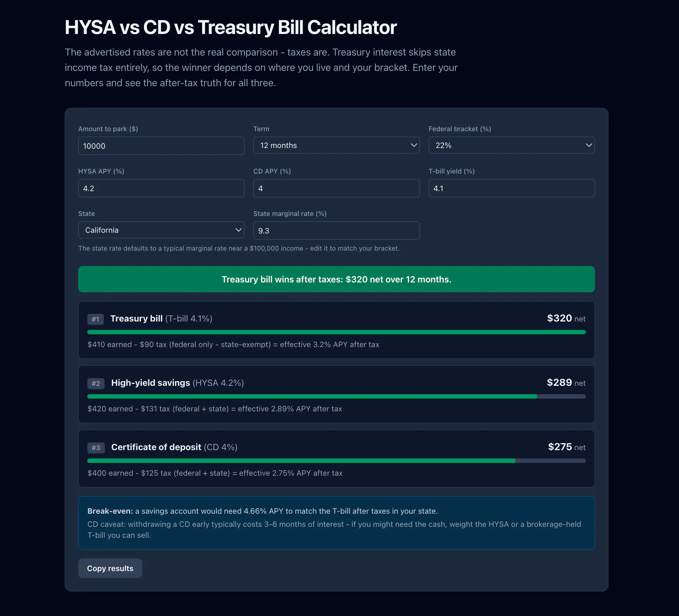Click the #3 rank badge
The width and height of the screenshot is (679, 616).
pos(96,448)
